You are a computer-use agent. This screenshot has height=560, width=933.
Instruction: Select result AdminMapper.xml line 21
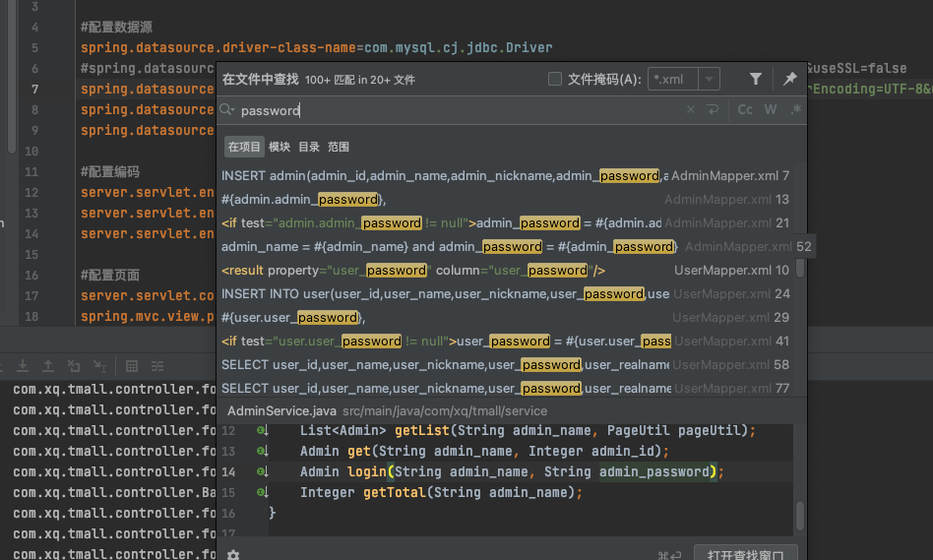[506, 222]
